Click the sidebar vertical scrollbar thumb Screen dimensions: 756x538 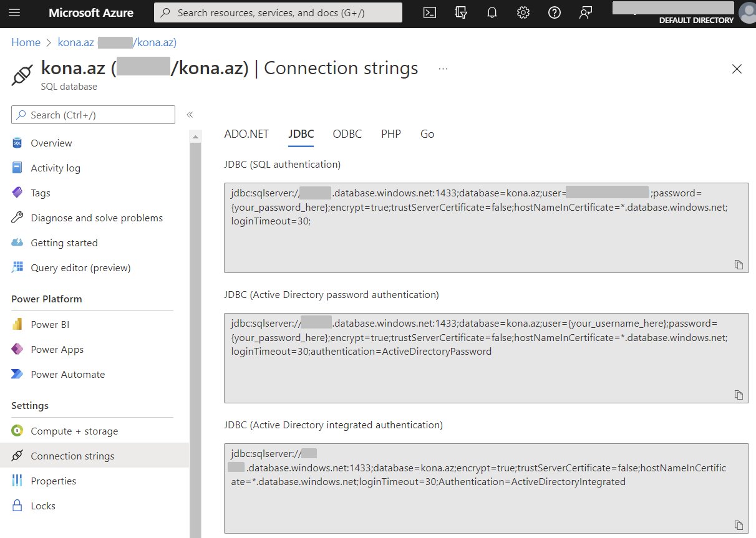click(x=196, y=340)
